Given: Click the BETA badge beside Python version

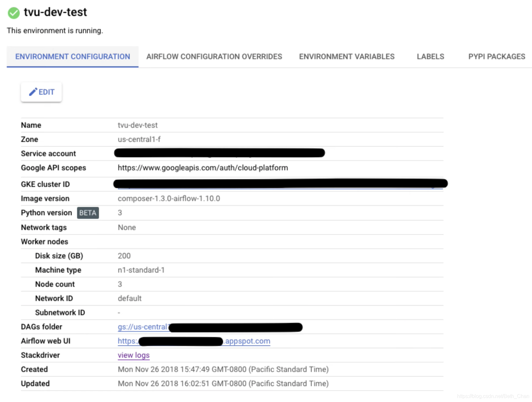Looking at the screenshot, I should [88, 213].
